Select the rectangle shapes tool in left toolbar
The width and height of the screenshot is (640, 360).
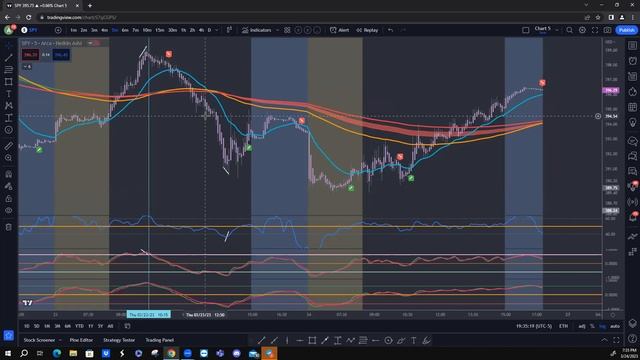point(9,82)
